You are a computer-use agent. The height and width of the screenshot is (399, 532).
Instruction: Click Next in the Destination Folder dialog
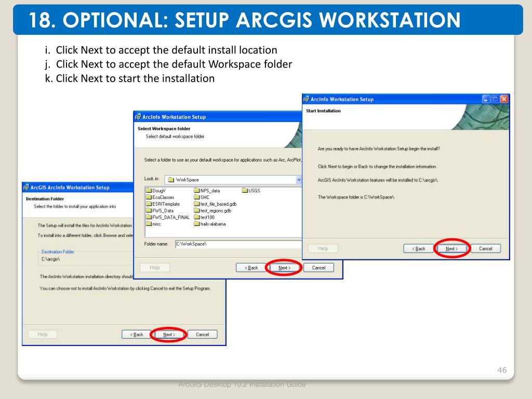coord(169,335)
